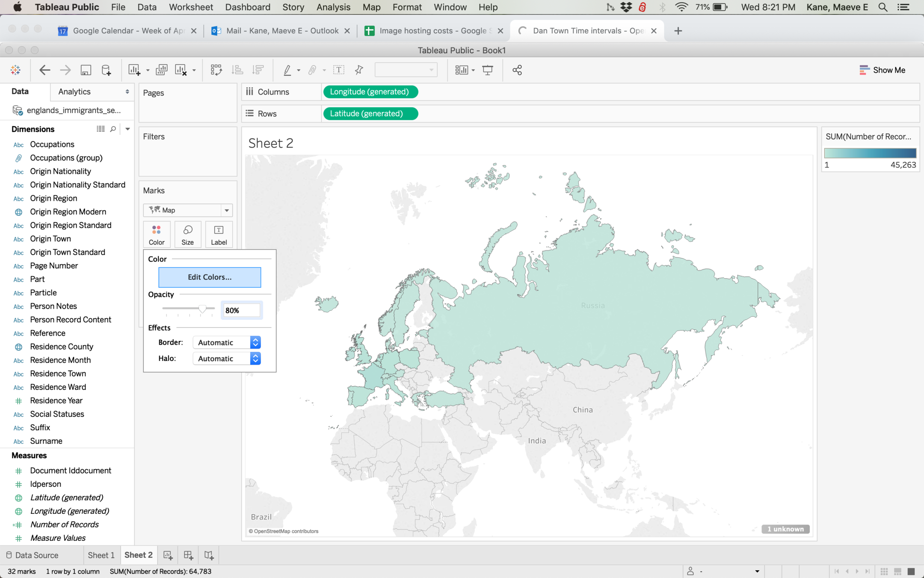Toggle the dimensions list view icon
The height and width of the screenshot is (578, 924).
click(101, 129)
